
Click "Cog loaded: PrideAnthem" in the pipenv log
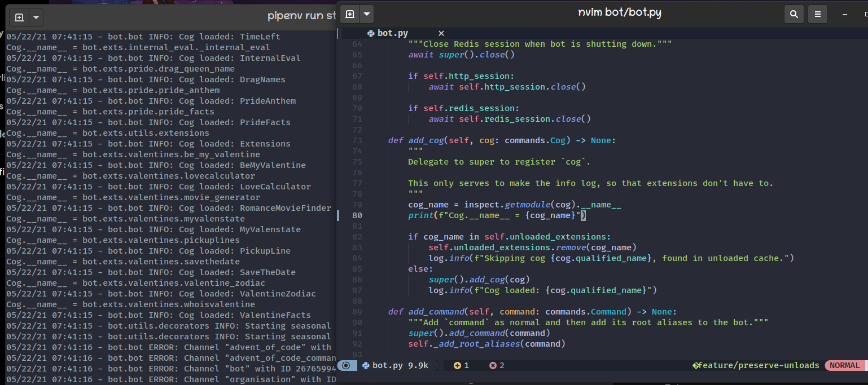(237, 101)
